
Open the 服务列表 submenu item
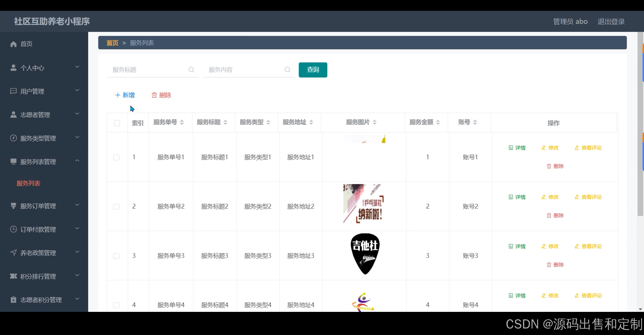[x=28, y=183]
